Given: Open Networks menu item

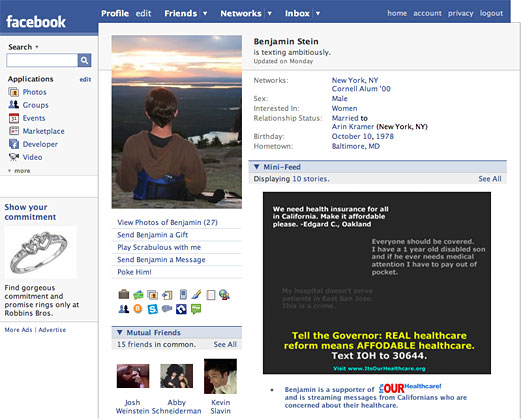Looking at the screenshot, I should (x=241, y=13).
